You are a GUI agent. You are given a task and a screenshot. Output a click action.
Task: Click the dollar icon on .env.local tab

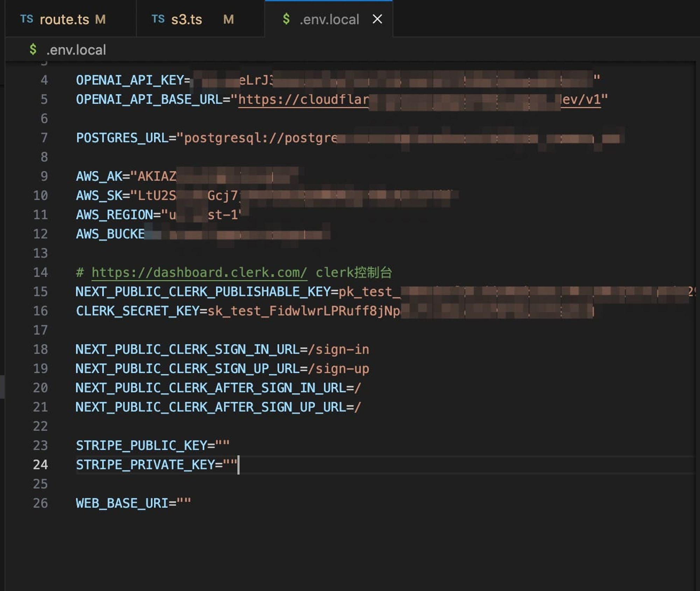286,19
